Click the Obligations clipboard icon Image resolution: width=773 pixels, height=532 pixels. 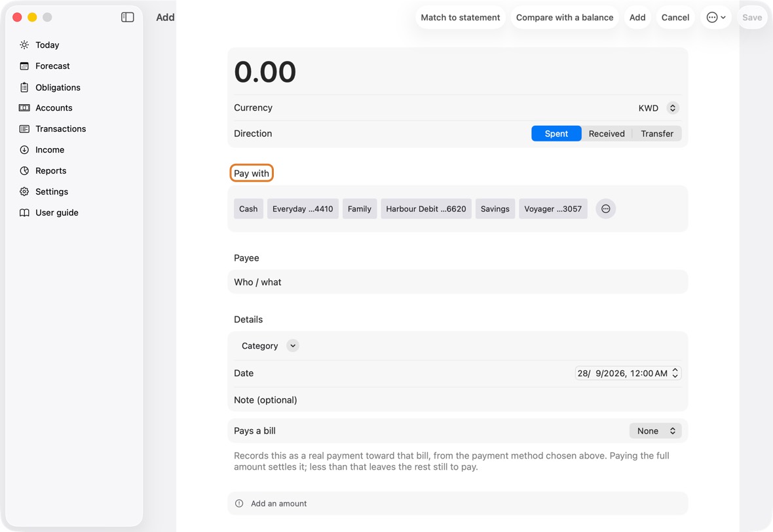tap(24, 87)
